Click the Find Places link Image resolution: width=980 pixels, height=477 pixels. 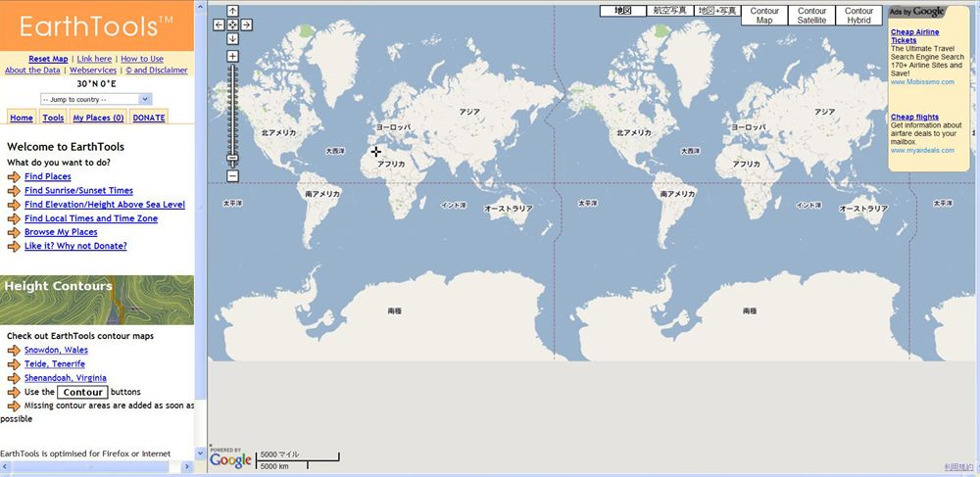click(x=47, y=176)
